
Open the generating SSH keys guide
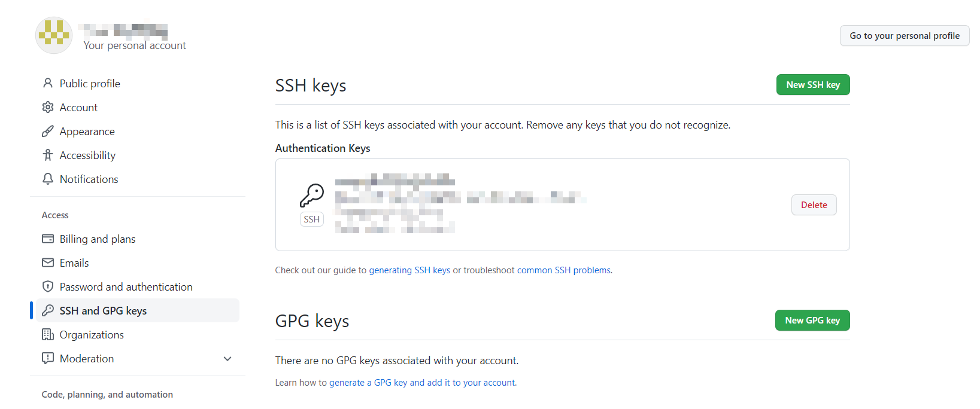[409, 270]
